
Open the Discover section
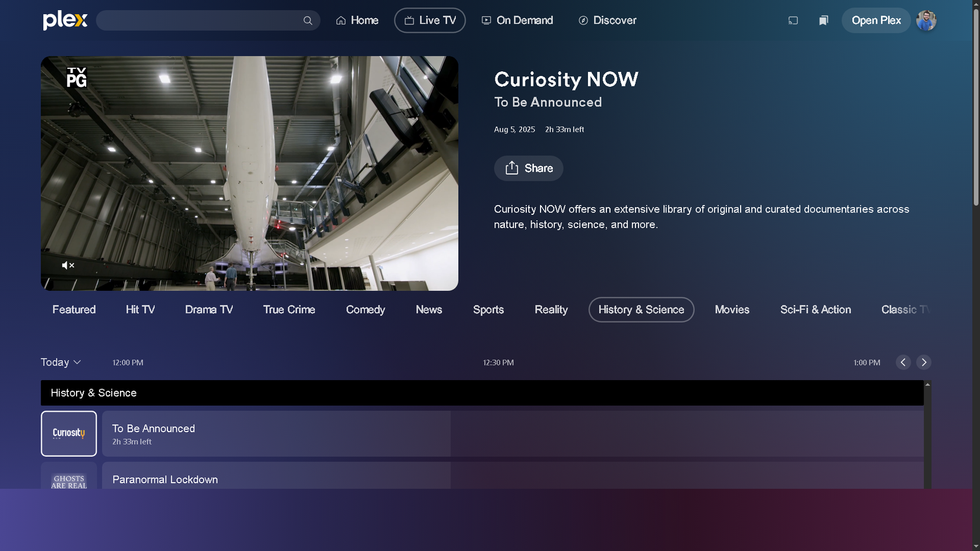pyautogui.click(x=607, y=20)
